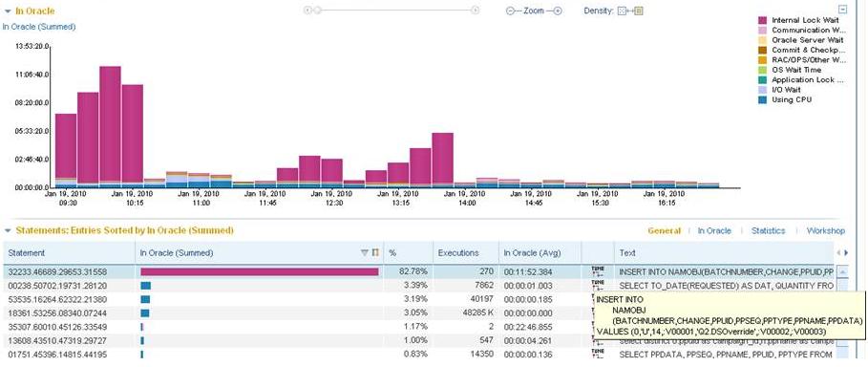Select statement 18361.53256.08340.07244

[x=57, y=313]
